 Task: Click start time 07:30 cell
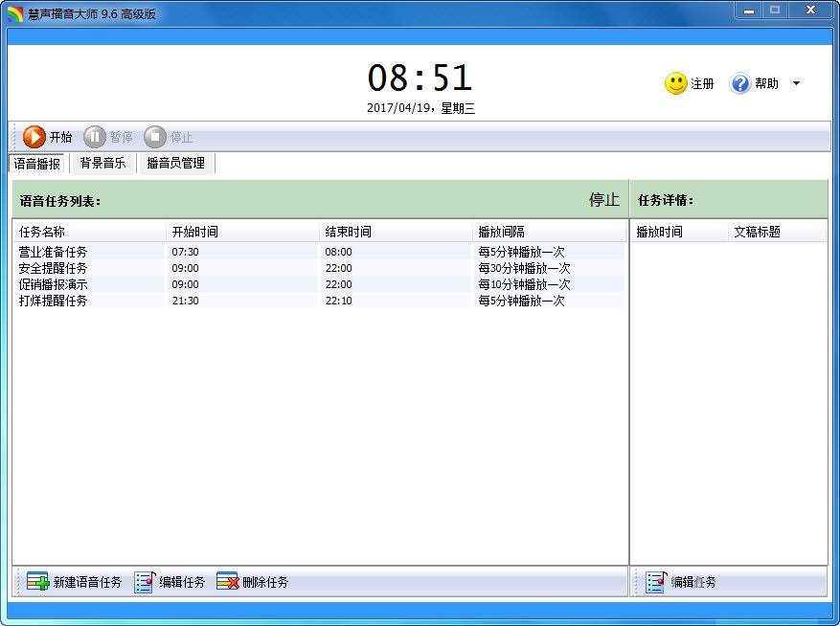pyautogui.click(x=186, y=252)
